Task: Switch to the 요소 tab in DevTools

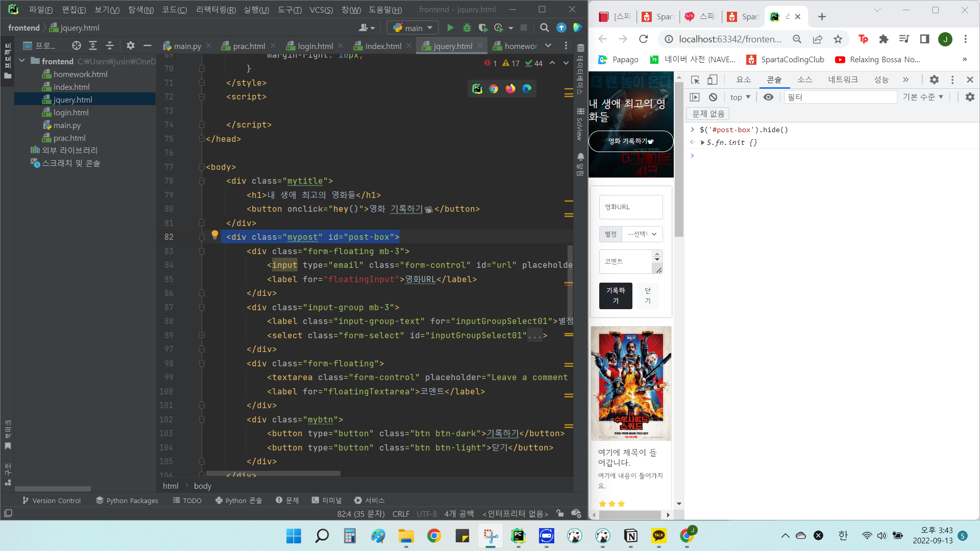Action: (x=744, y=80)
